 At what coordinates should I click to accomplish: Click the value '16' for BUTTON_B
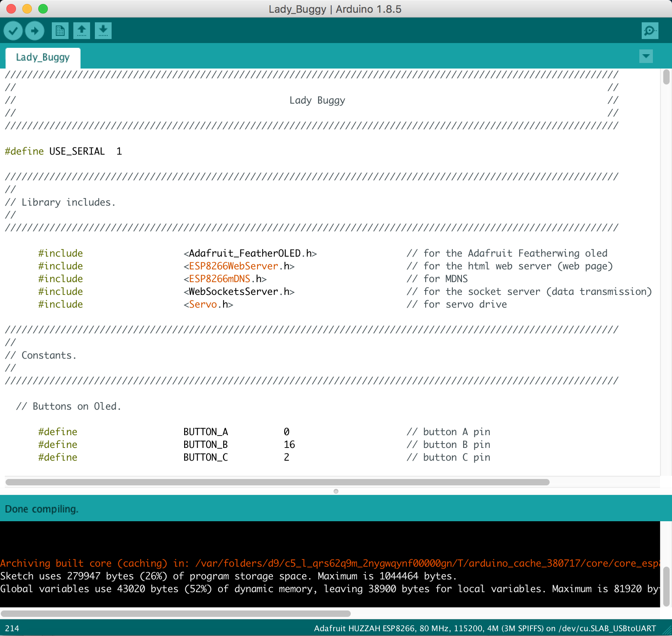click(x=289, y=445)
